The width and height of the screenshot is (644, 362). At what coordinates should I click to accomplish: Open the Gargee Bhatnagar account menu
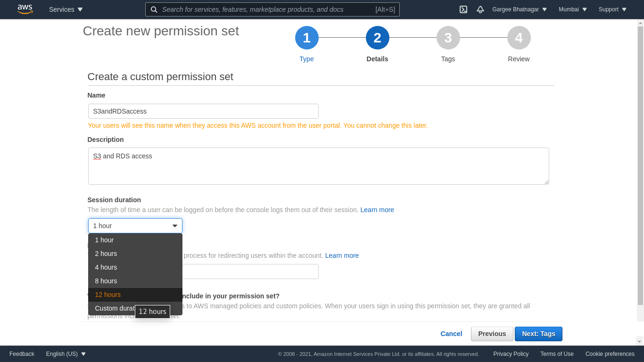pyautogui.click(x=520, y=9)
